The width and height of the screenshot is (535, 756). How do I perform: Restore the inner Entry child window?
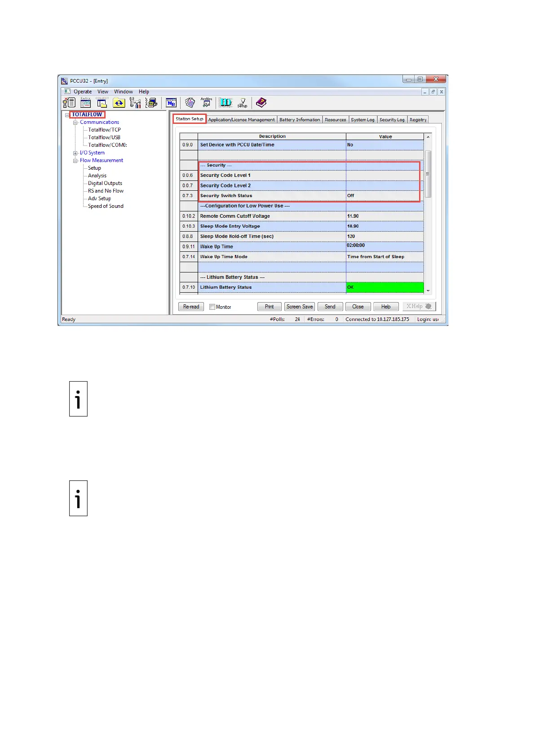point(433,92)
